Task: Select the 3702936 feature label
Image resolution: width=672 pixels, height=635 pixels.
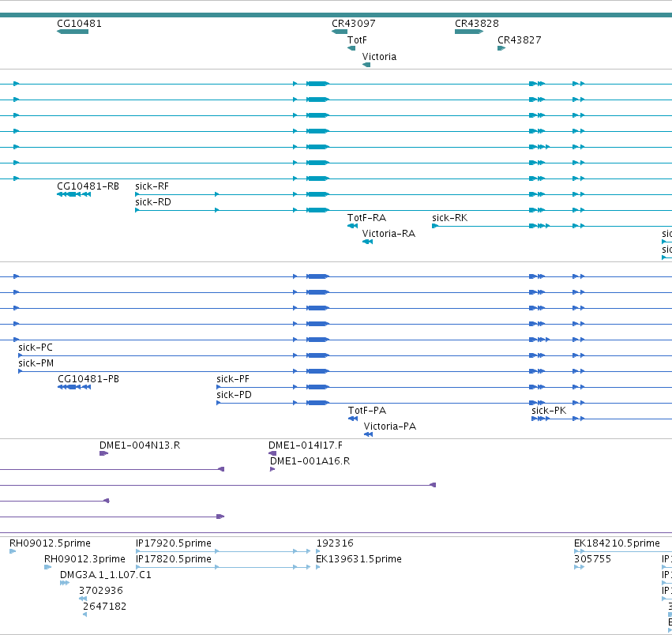Action: (x=101, y=591)
